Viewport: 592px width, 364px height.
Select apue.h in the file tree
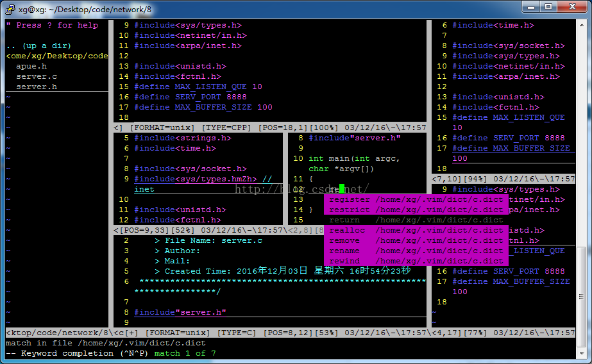pos(31,66)
